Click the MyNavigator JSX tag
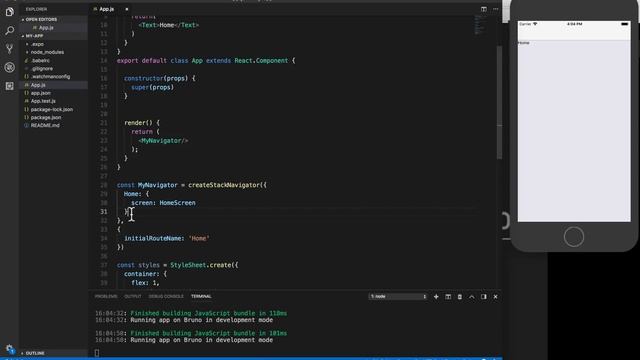The image size is (640, 360). pos(163,140)
